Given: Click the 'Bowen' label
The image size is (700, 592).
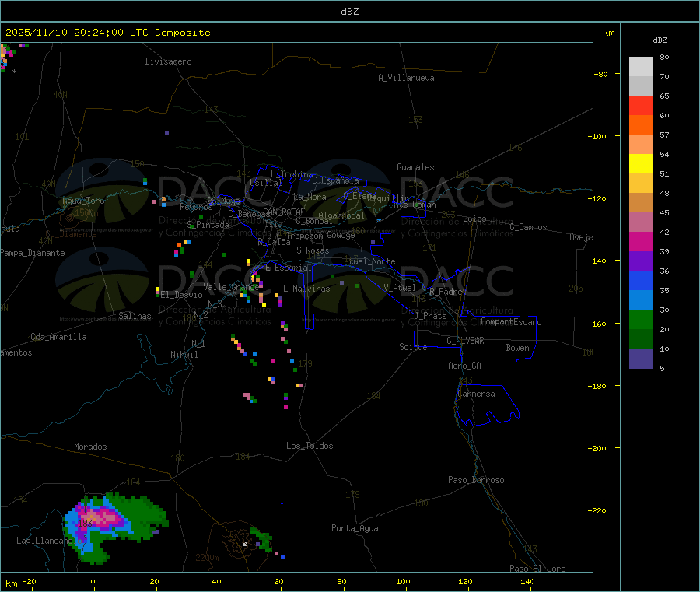Looking at the screenshot, I should click(x=518, y=348).
